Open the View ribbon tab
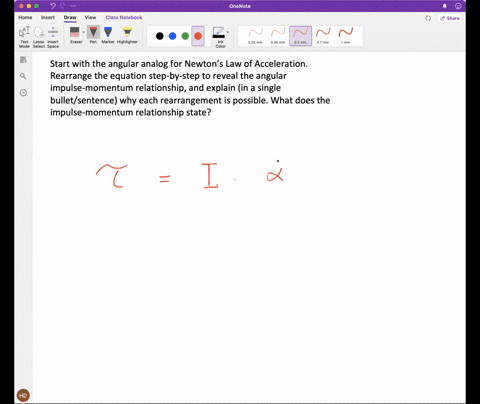This screenshot has width=480, height=404. coord(90,17)
